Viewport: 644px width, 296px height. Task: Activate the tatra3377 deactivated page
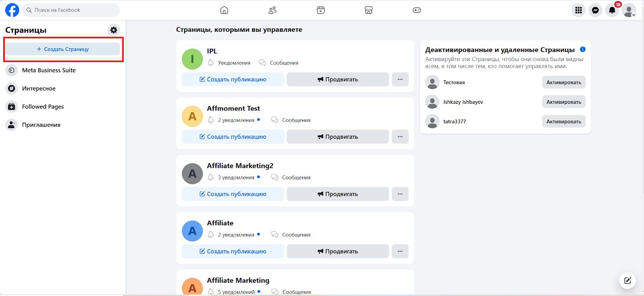click(x=563, y=121)
